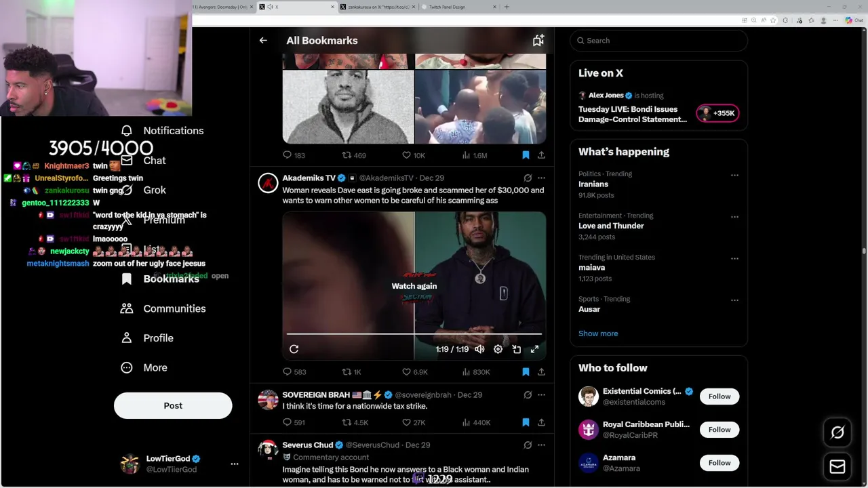
Task: Remove bookmark from the 10K likes post
Action: tap(526, 155)
